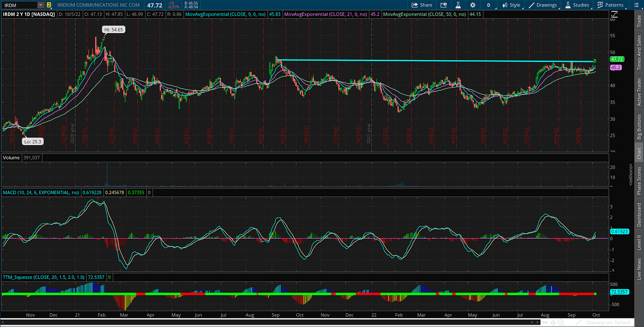Open the D timeframe selector
The image size is (644, 327).
[x=489, y=5]
